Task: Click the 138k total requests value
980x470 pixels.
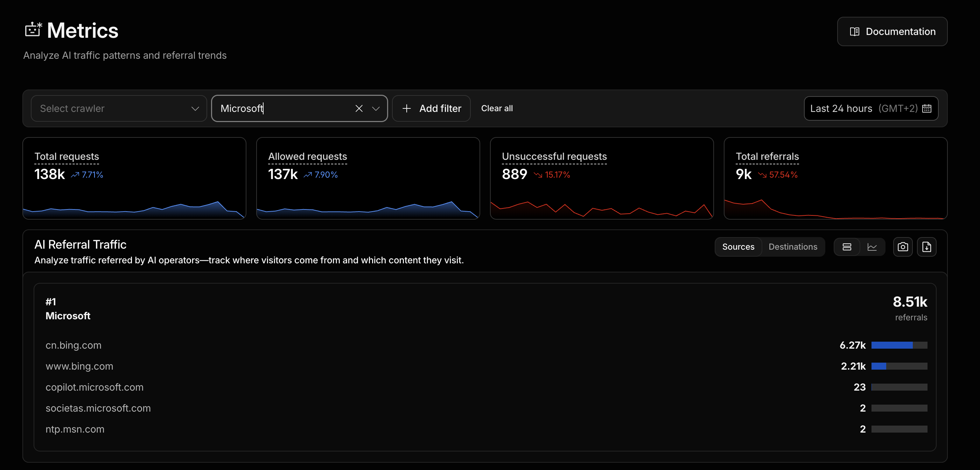Action: click(49, 174)
